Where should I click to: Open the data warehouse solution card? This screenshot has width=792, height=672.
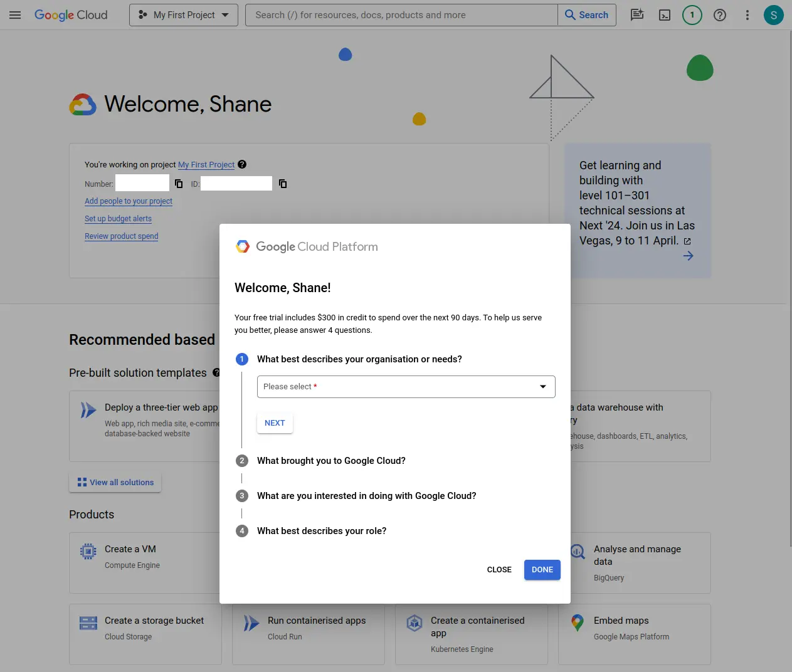pos(640,426)
